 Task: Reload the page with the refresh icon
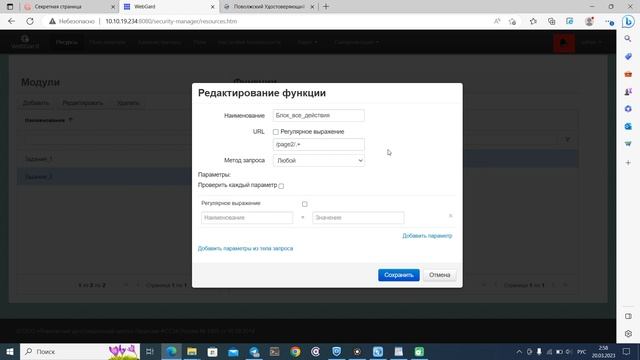tap(30, 21)
